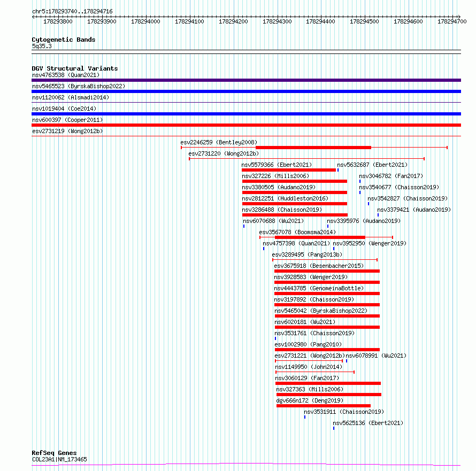
Task: Click nsv6078991 (Wu2021) label
Action: point(376,356)
